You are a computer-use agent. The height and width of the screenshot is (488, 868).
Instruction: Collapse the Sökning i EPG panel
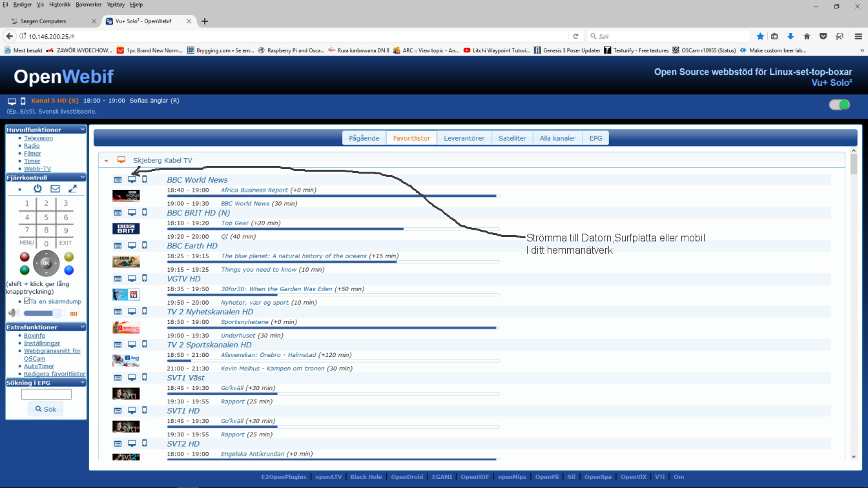[x=83, y=383]
